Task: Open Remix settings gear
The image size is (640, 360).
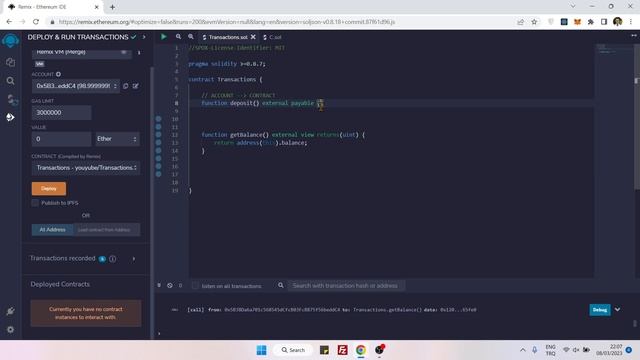Action: [11, 329]
